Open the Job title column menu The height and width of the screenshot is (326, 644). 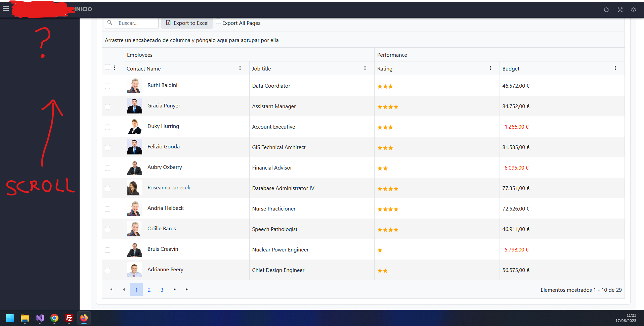tap(365, 68)
